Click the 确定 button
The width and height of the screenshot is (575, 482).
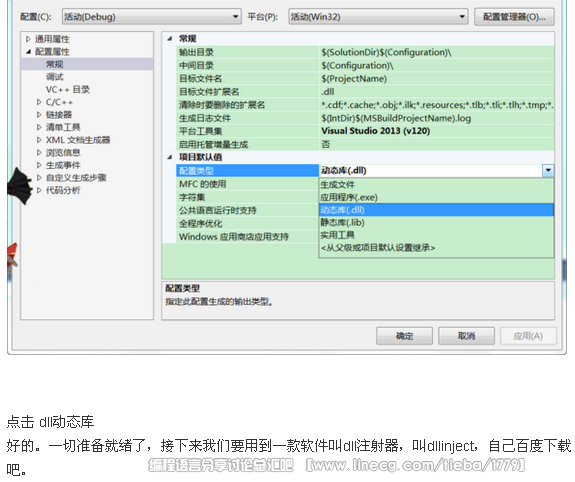(404, 336)
